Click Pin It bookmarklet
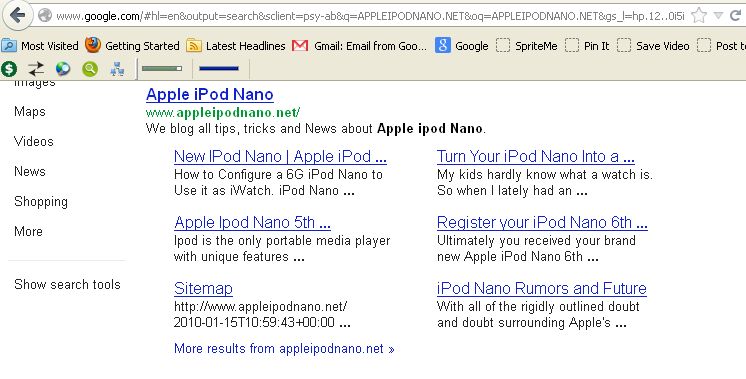The image size is (746, 379). (x=587, y=46)
